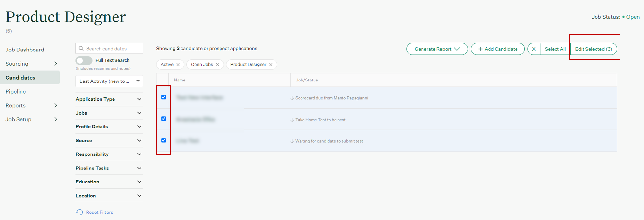
Task: Remove the Active filter chip
Action: click(x=178, y=65)
